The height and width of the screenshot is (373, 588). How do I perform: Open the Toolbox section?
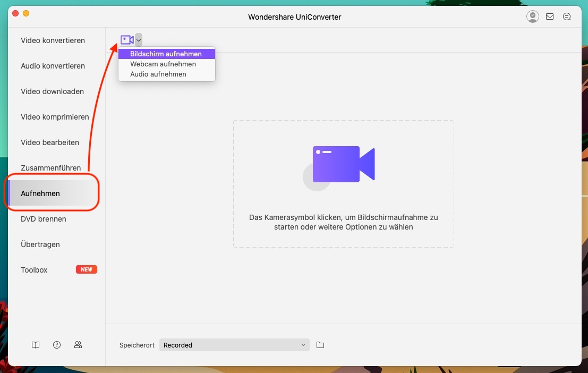click(x=34, y=270)
